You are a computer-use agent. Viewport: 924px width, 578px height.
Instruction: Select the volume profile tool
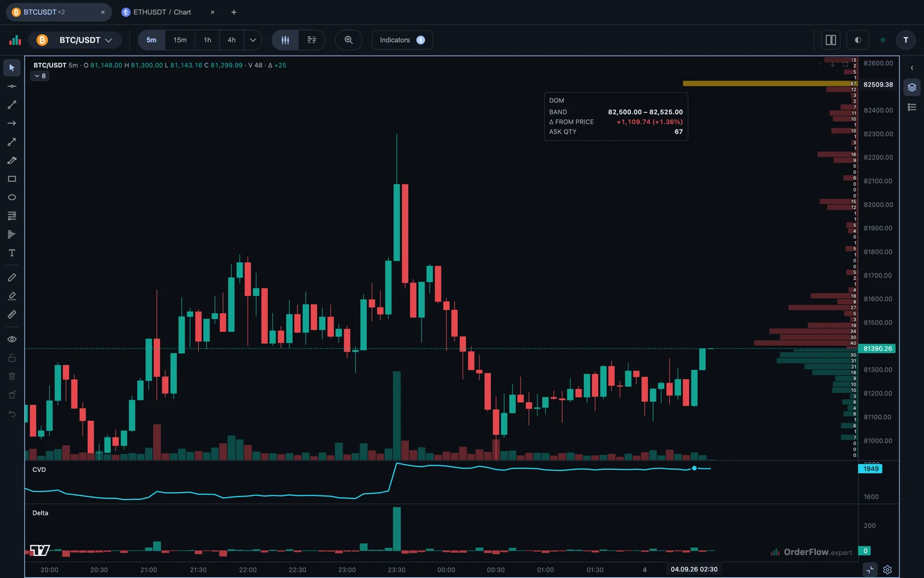click(12, 234)
